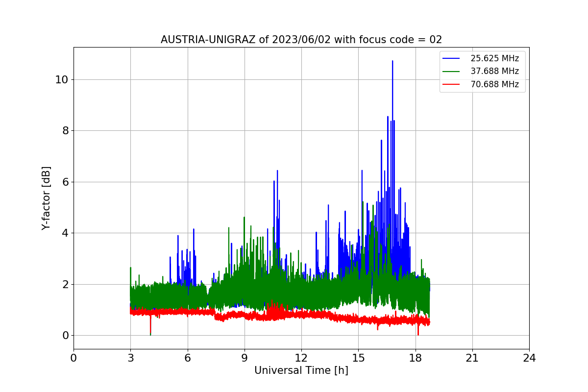This screenshot has width=588, height=392.
Task: Select the 37.688 MHz legend label
Action: pos(494,72)
